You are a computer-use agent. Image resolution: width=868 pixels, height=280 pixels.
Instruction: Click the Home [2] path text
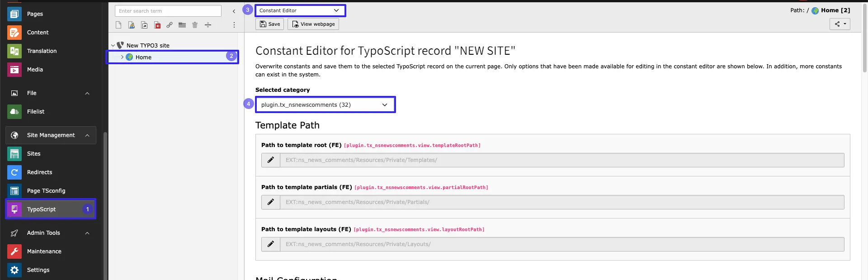pos(835,10)
